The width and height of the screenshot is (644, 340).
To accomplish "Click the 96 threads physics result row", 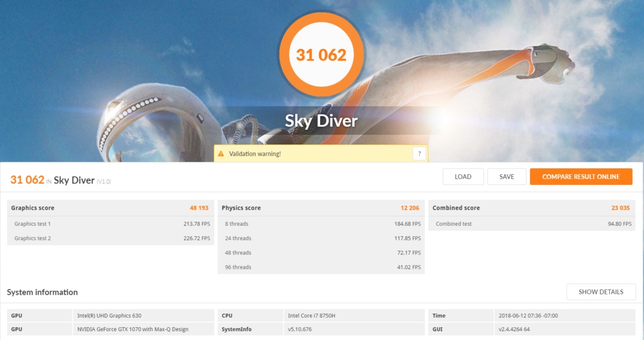I will pos(321,267).
